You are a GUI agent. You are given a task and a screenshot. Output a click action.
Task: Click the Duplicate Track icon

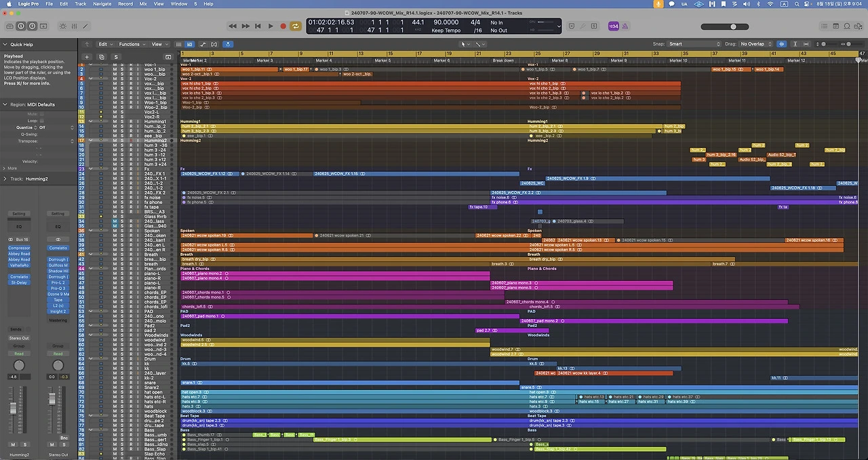coord(101,57)
